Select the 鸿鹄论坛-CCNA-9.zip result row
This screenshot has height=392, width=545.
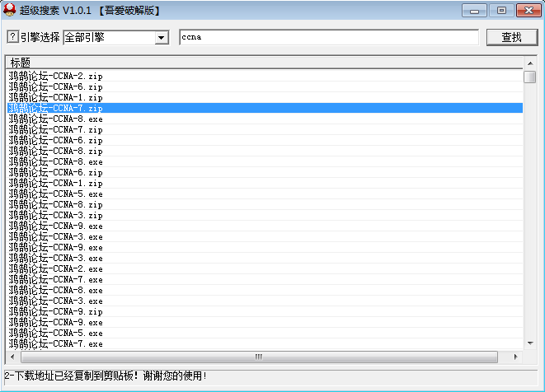[265, 311]
